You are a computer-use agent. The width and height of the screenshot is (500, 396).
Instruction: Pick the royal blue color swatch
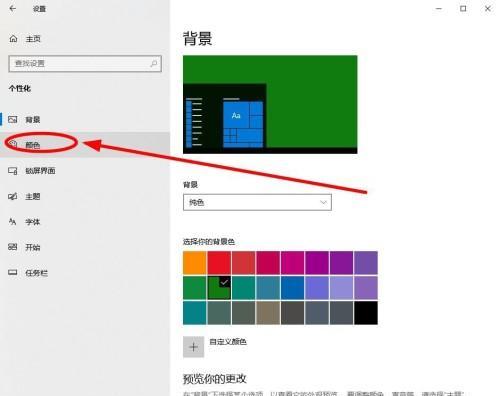click(x=292, y=288)
